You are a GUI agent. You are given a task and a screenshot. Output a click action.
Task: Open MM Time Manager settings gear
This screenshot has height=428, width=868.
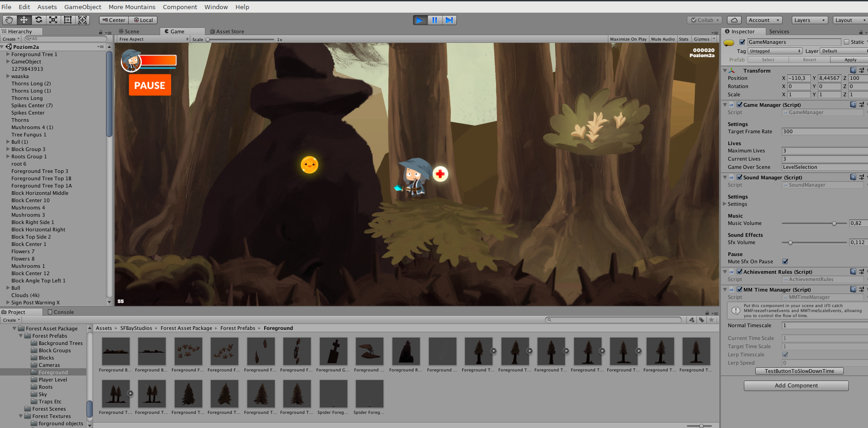coord(862,289)
